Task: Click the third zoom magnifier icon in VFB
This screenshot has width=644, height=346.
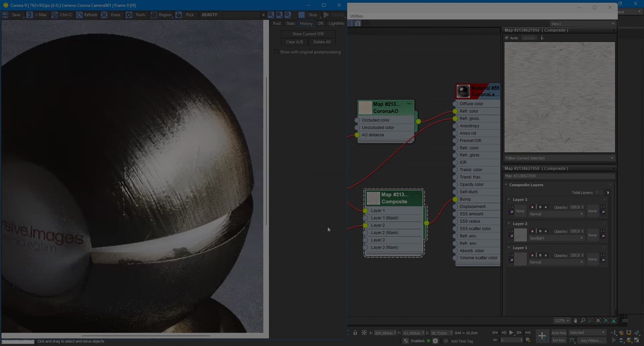Action: (x=288, y=15)
